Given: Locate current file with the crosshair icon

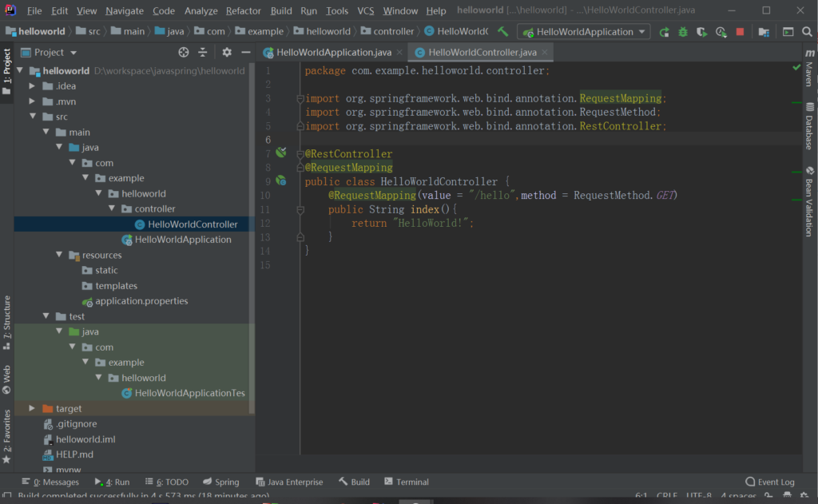Looking at the screenshot, I should click(184, 52).
